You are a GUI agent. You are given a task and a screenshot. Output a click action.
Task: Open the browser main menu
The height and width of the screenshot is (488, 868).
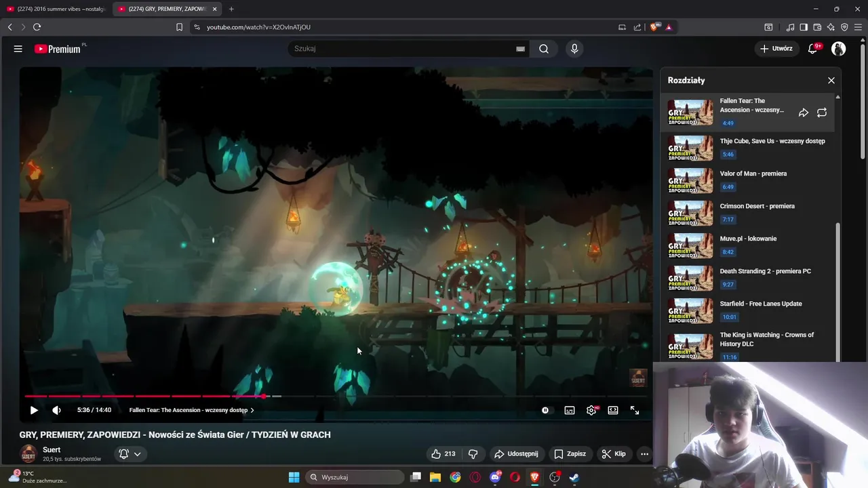point(858,27)
